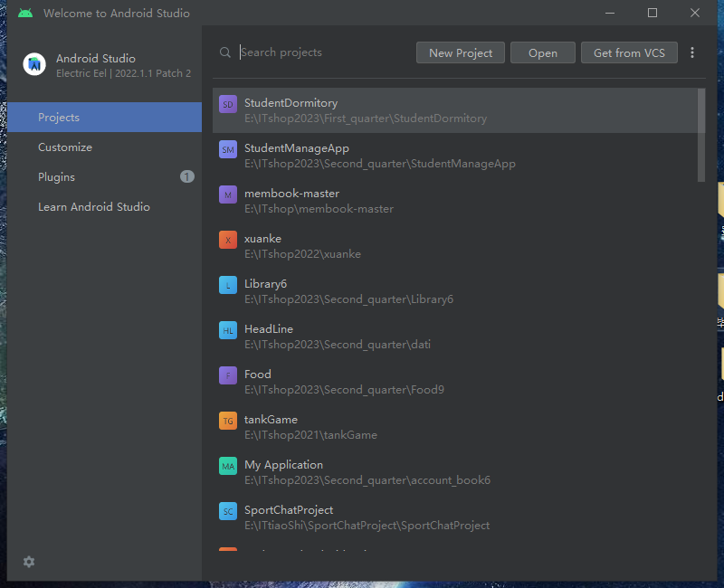Select the Projects tab in sidebar
The image size is (724, 588).
(104, 118)
